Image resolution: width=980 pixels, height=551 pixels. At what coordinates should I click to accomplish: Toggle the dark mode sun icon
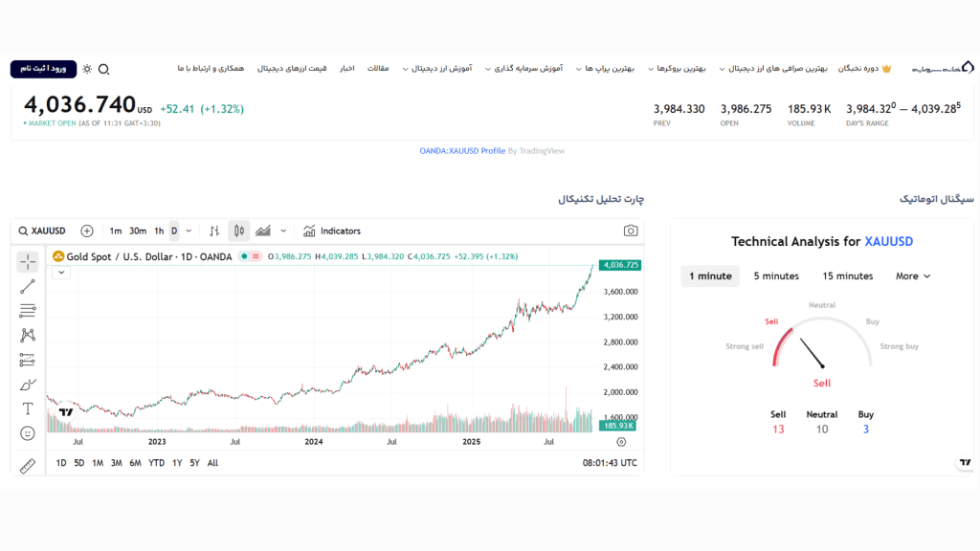click(x=86, y=68)
